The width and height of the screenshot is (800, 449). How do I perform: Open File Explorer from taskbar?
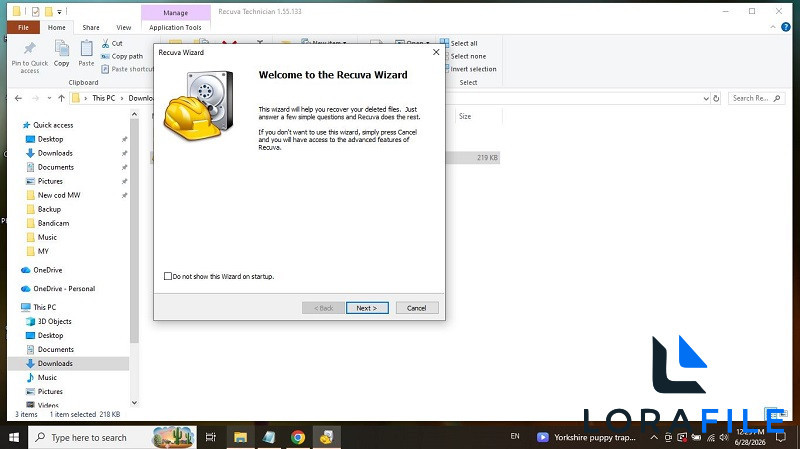click(x=240, y=437)
